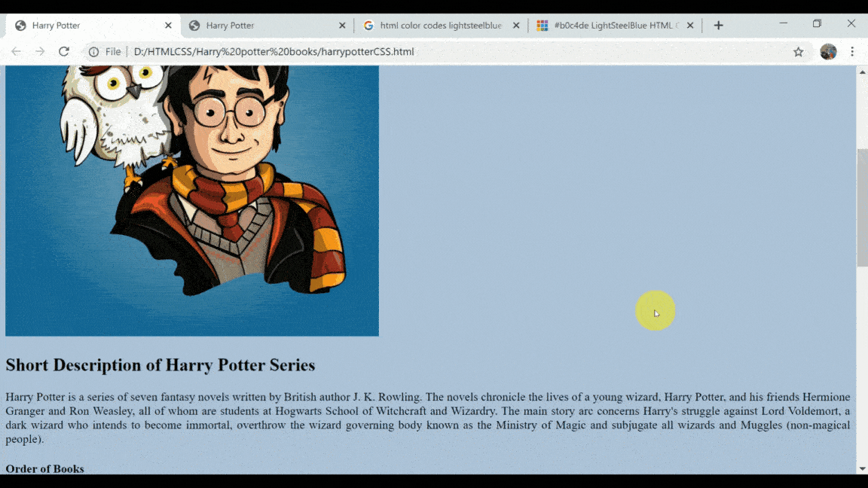This screenshot has height=488, width=868.
Task: Reload the page with the refresh icon
Action: tap(63, 51)
